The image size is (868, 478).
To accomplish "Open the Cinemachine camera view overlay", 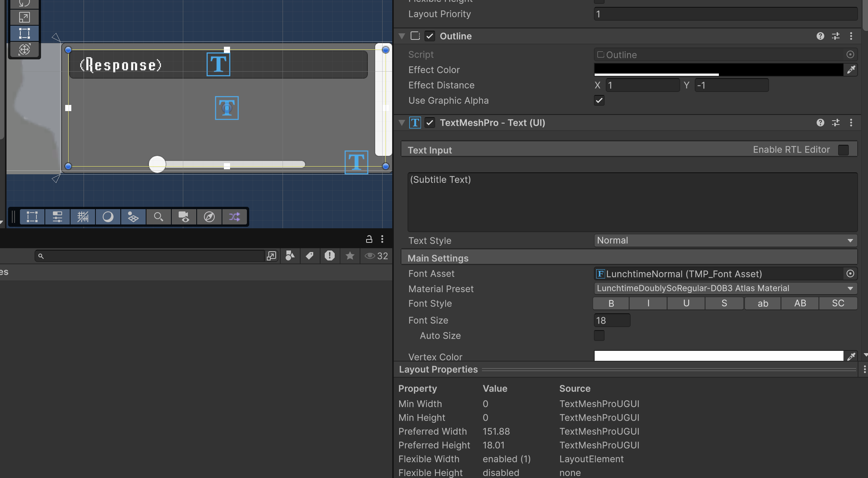I will click(184, 217).
